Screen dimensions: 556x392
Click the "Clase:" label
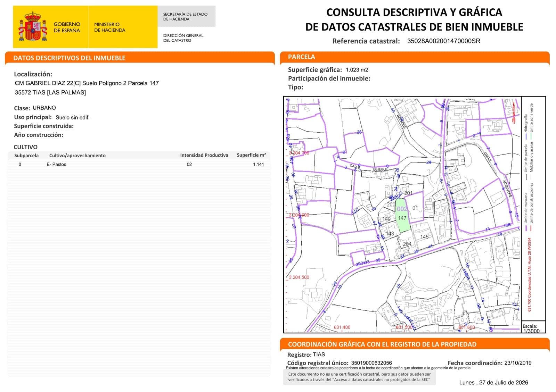pyautogui.click(x=22, y=108)
